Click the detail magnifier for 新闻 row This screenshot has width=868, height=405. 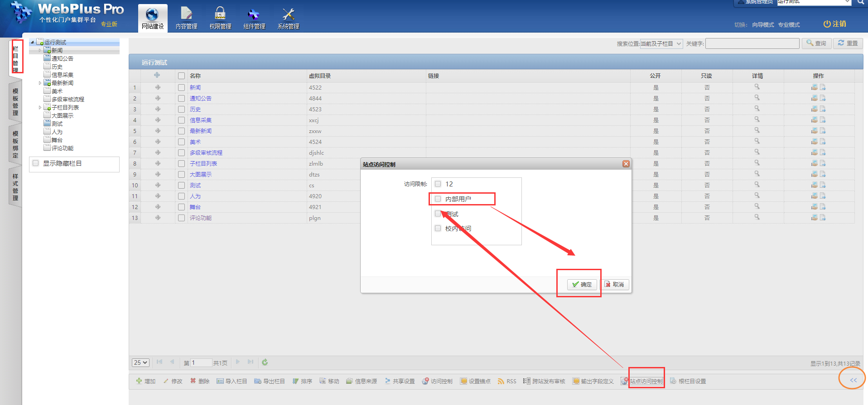(x=757, y=87)
